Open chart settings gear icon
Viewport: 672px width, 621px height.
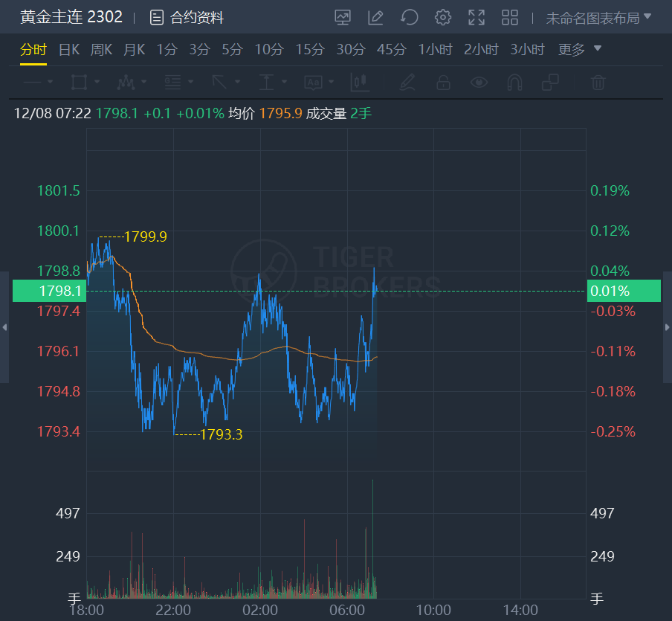pyautogui.click(x=443, y=17)
